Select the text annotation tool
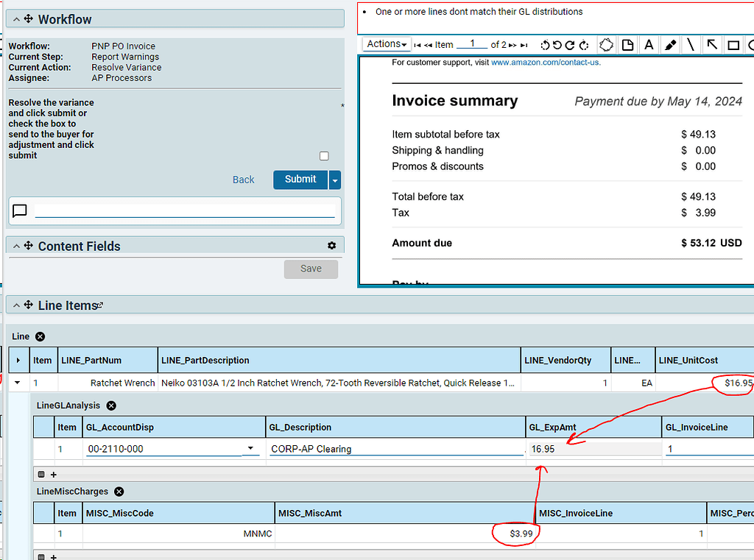Viewport: 754px width, 560px height. coord(648,45)
